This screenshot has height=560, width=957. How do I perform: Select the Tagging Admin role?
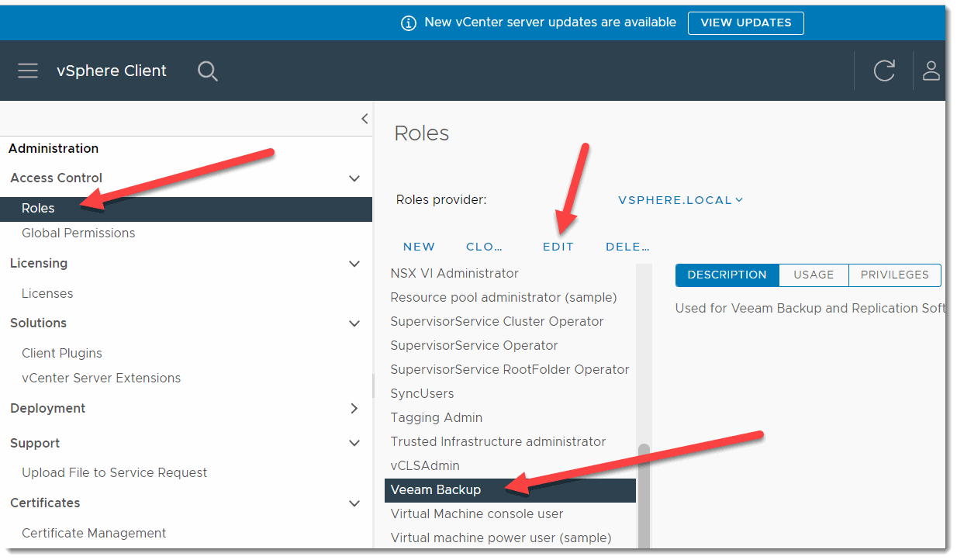pos(436,417)
